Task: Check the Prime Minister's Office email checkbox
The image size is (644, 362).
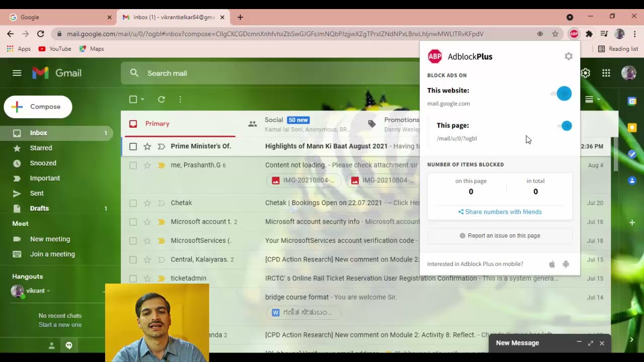Action: (133, 146)
